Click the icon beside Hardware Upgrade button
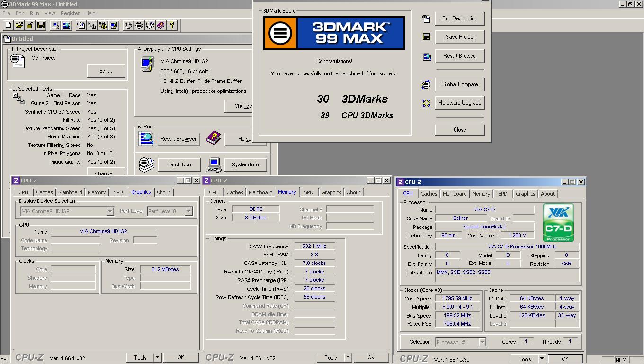 point(426,103)
